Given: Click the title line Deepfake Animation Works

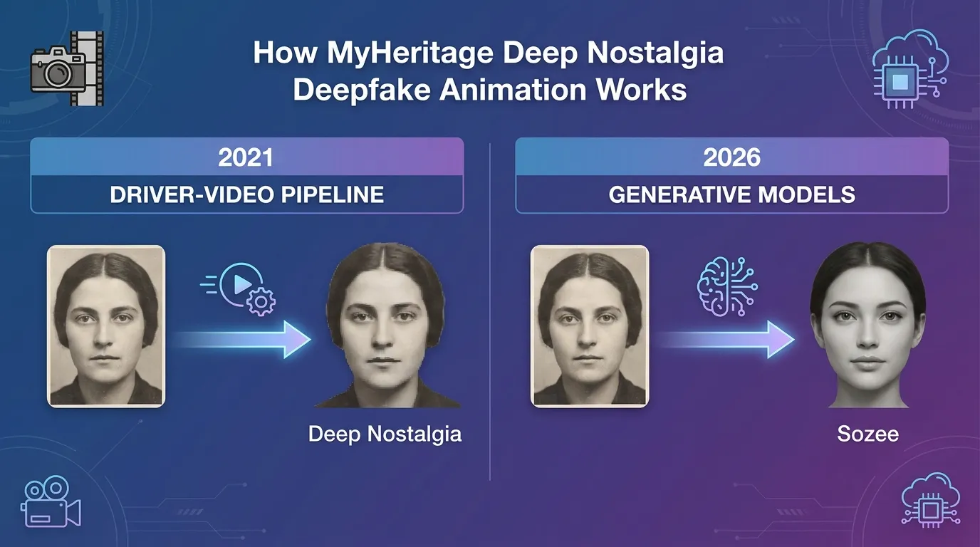Looking at the screenshot, I should [x=490, y=90].
